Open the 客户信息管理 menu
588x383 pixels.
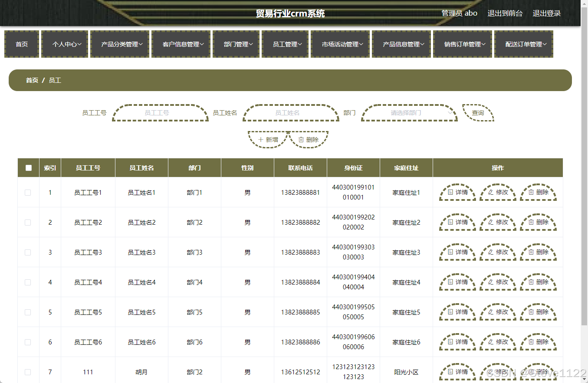181,44
